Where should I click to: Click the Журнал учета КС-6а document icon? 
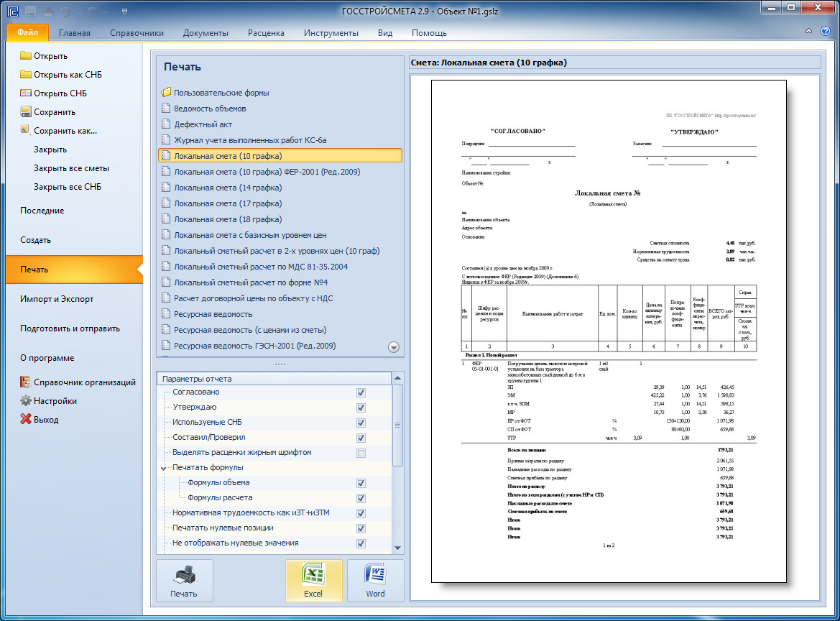pos(166,139)
